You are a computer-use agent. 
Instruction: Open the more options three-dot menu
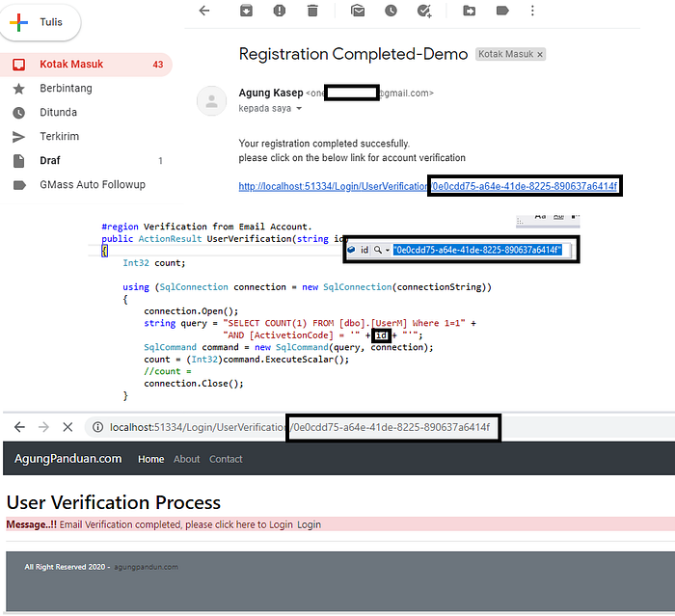pos(532,11)
